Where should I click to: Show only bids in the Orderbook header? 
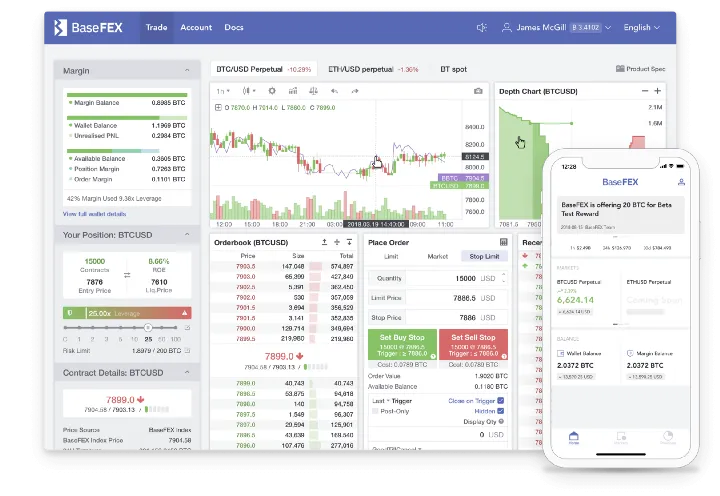coord(349,242)
